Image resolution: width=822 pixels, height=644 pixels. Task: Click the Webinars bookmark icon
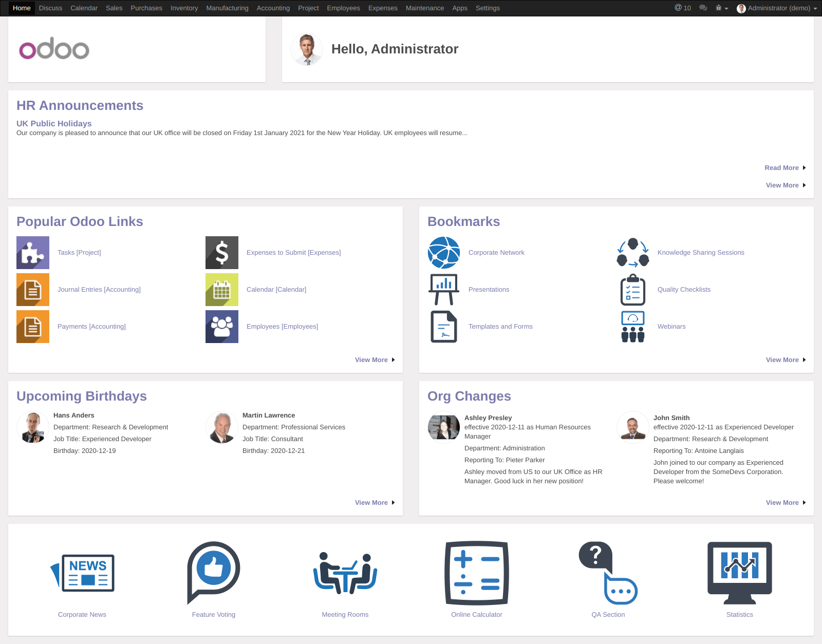tap(632, 326)
